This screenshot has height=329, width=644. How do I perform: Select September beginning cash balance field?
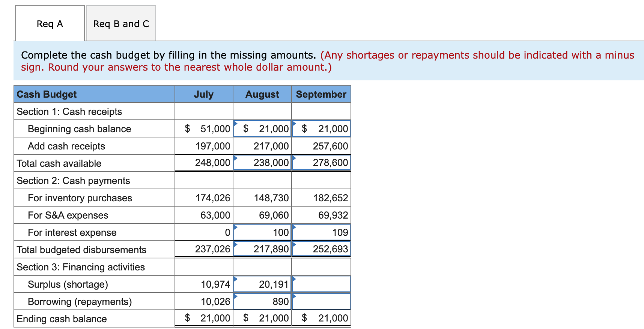pos(321,129)
